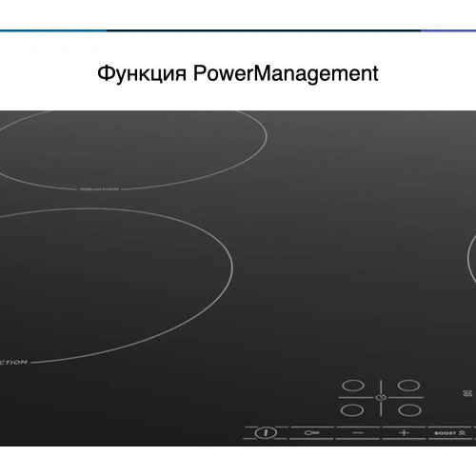476x476 pixels.
Task: Tap the key lock icon on the hob
Action: click(311, 432)
